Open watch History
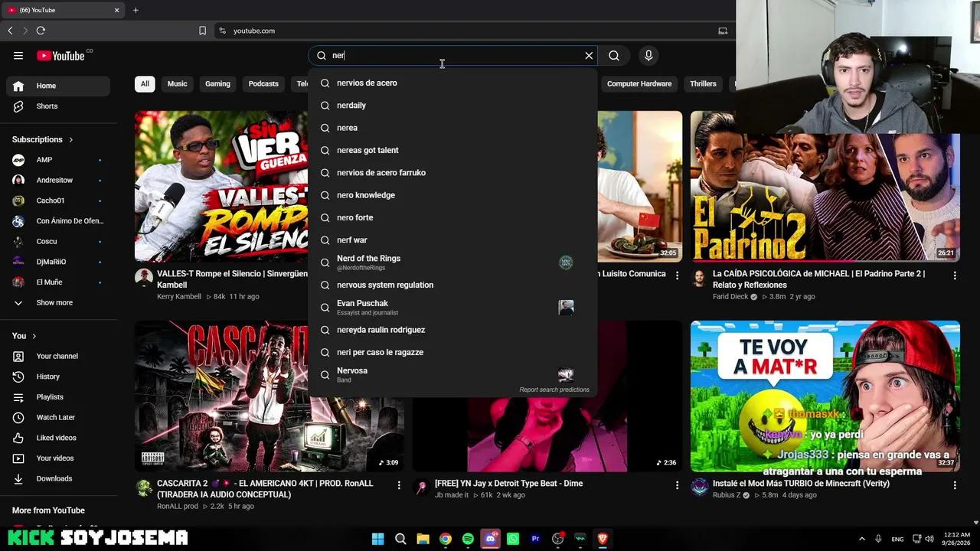Screen dimensions: 980x551 pos(58,377)
